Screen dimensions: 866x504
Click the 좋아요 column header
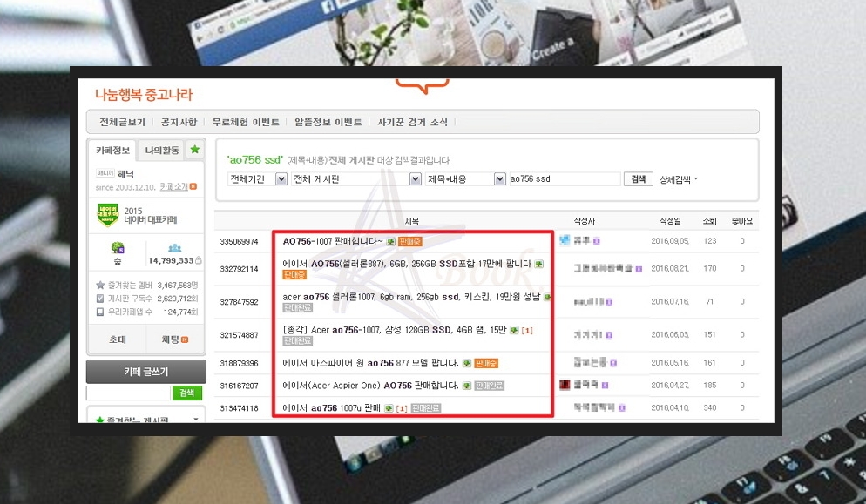741,221
